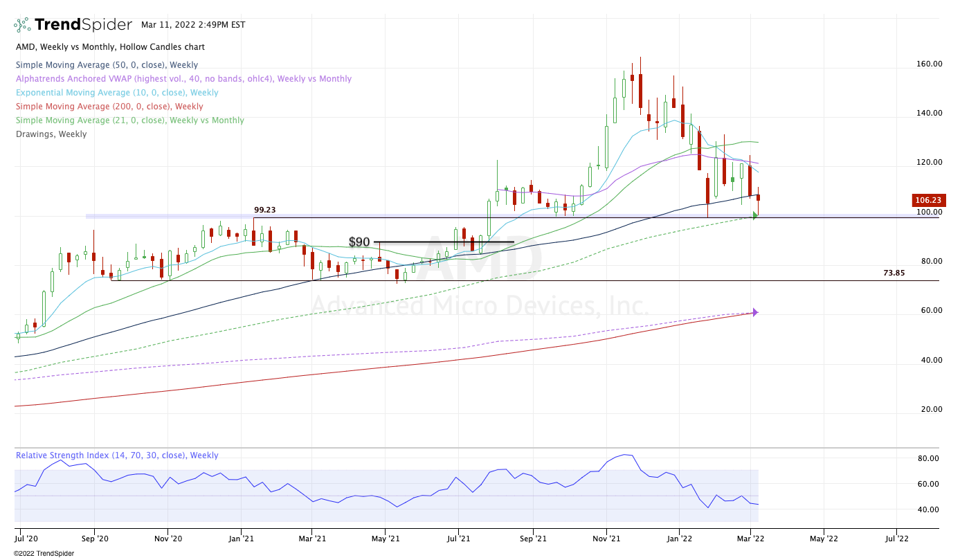
Task: Click the "Jul '20" date axis label
Action: (26, 537)
